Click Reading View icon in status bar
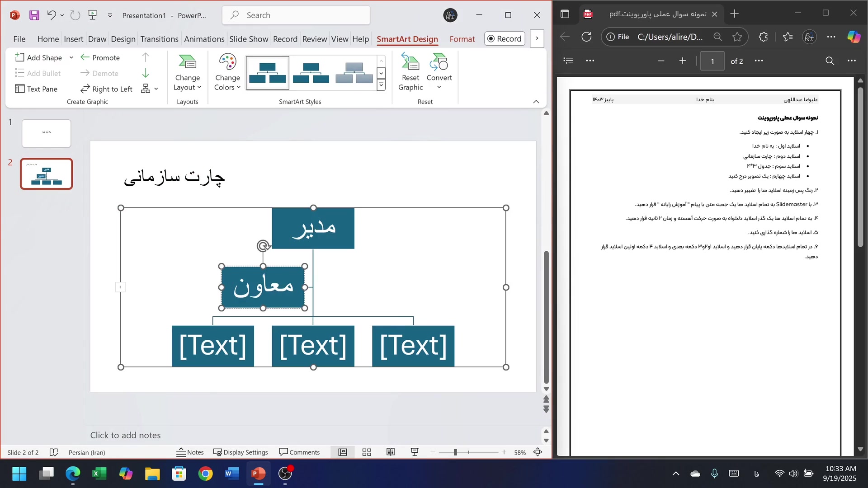 pos(391,452)
